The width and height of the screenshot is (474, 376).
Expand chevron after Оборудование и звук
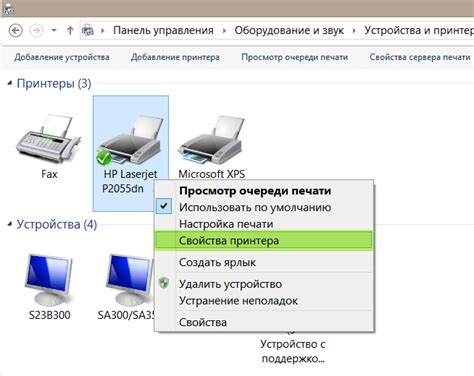354,31
